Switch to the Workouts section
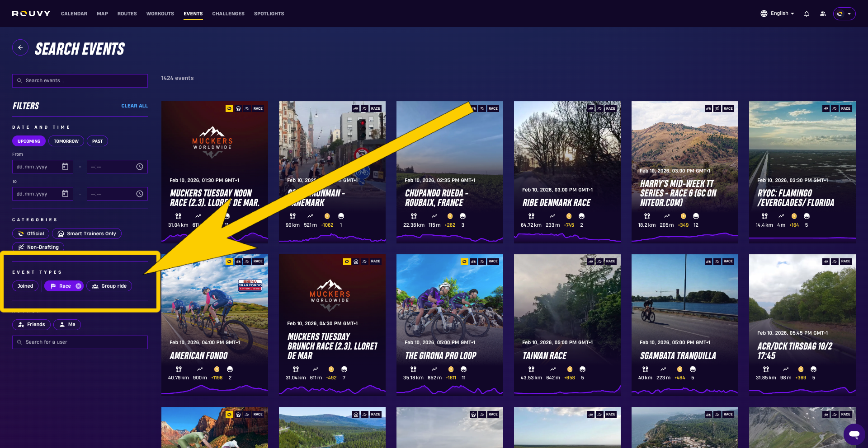 coord(160,14)
